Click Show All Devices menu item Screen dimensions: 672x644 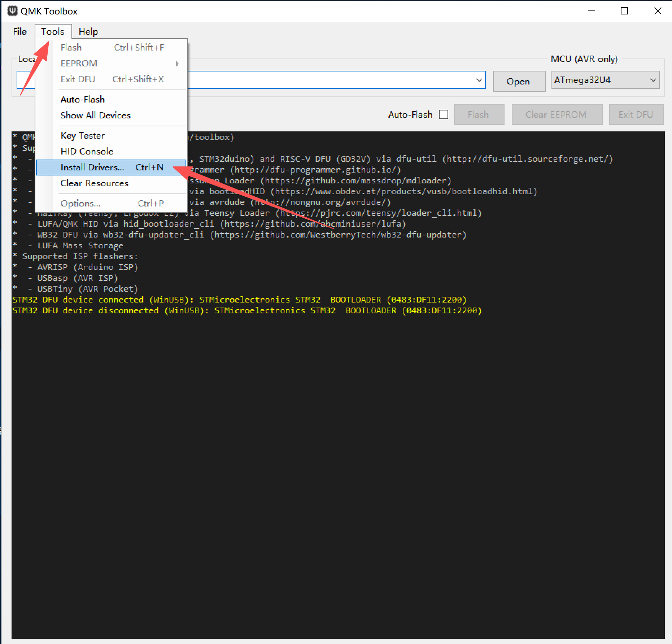click(x=95, y=116)
